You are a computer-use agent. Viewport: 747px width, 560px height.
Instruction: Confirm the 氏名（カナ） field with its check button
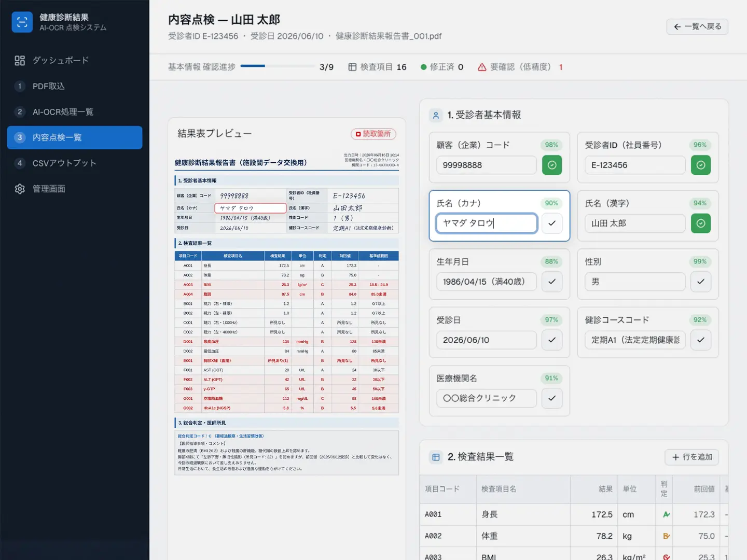(x=552, y=223)
